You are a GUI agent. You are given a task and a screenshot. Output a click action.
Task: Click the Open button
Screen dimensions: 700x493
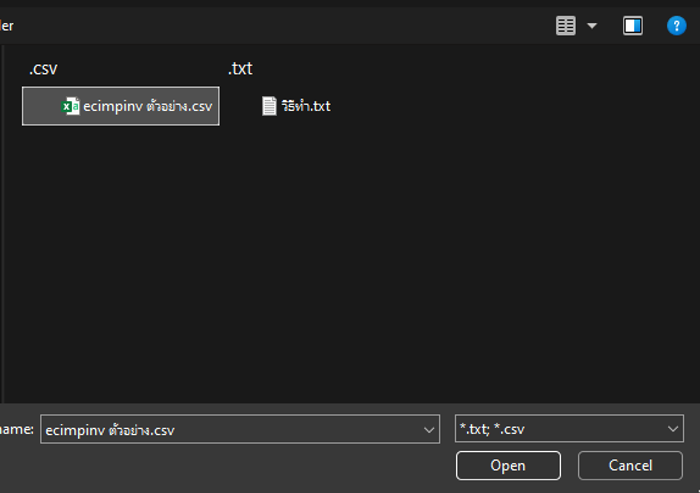point(508,465)
